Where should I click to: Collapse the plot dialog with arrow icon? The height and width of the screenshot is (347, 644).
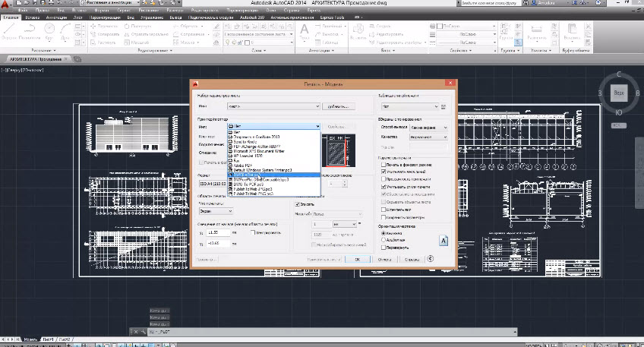pyautogui.click(x=431, y=259)
